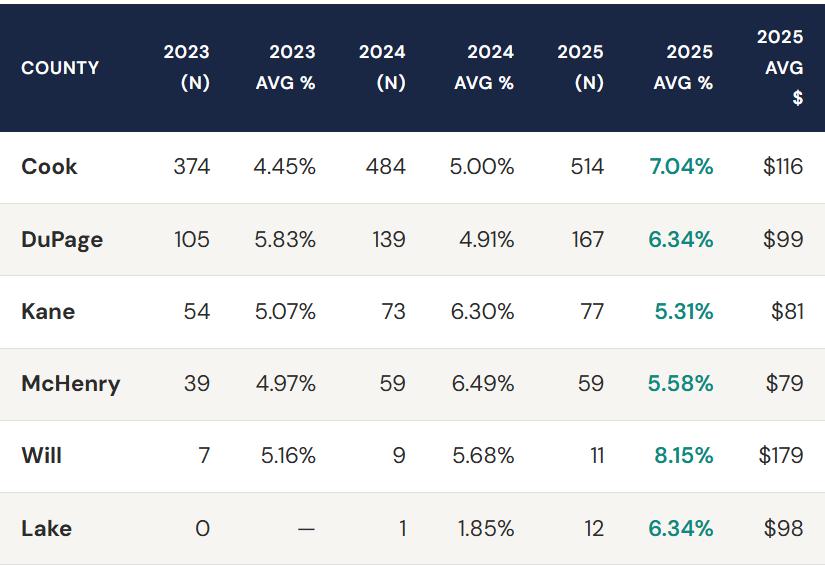The width and height of the screenshot is (825, 566).
Task: Click Will's 8.15% highlighted percentage
Action: 683,456
